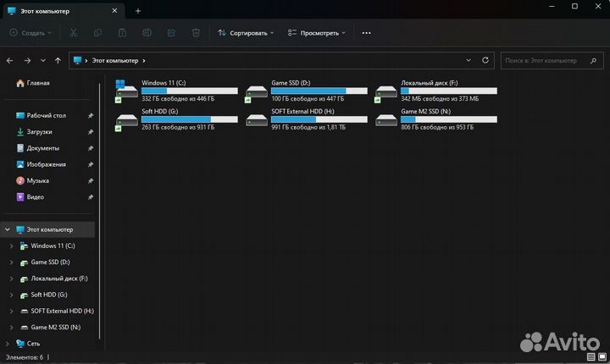This screenshot has height=364, width=610.
Task: Select SOFT External HDD (H:) in the tree
Action: (57, 312)
